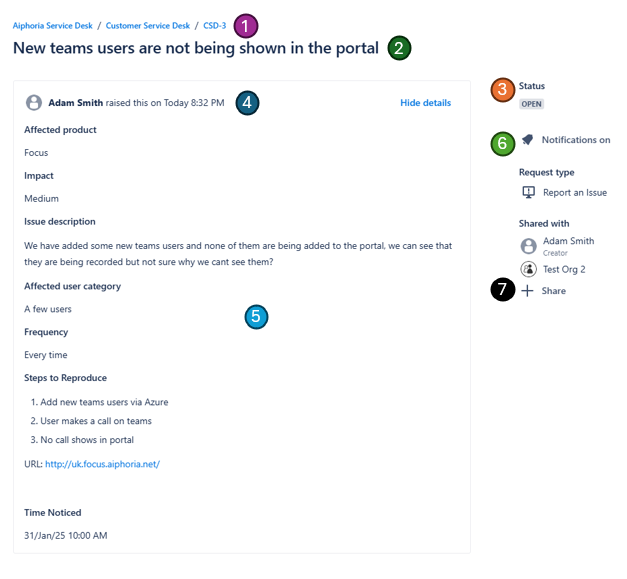Click numbered marker 1 next to CSD-3

(x=246, y=25)
